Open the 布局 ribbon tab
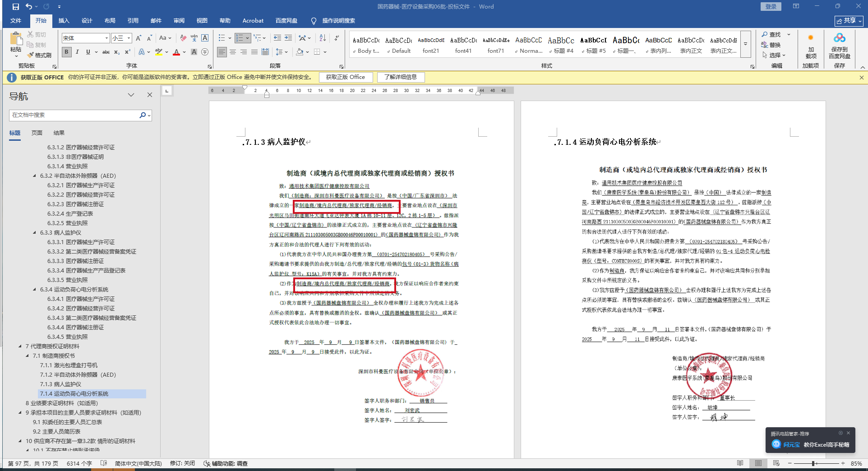The image size is (868, 471). point(110,21)
